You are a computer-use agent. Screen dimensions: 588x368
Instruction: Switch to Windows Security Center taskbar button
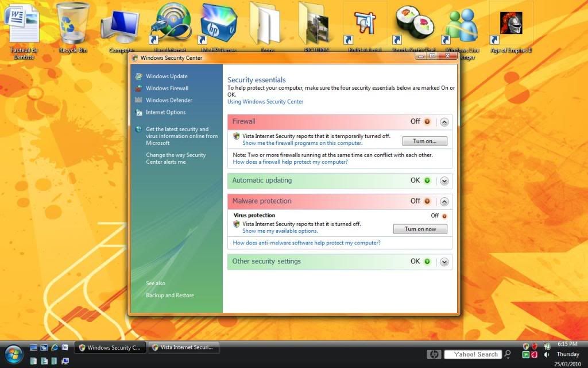point(110,348)
